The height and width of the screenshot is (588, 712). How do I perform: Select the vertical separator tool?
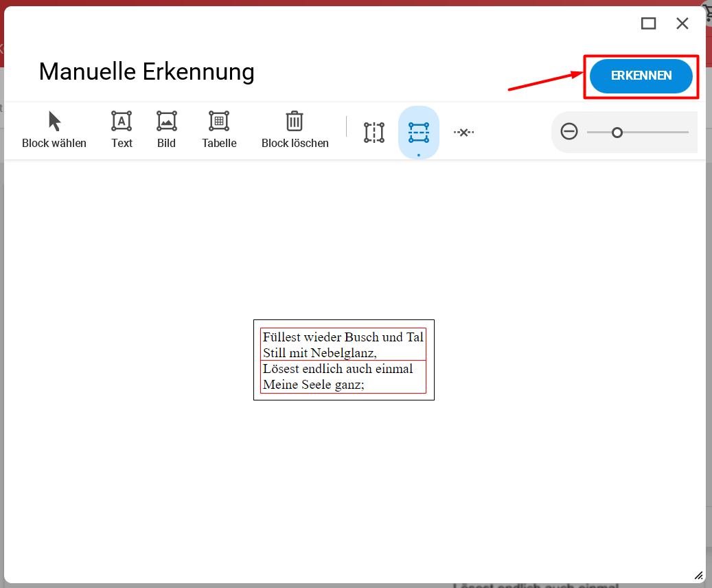tap(374, 133)
